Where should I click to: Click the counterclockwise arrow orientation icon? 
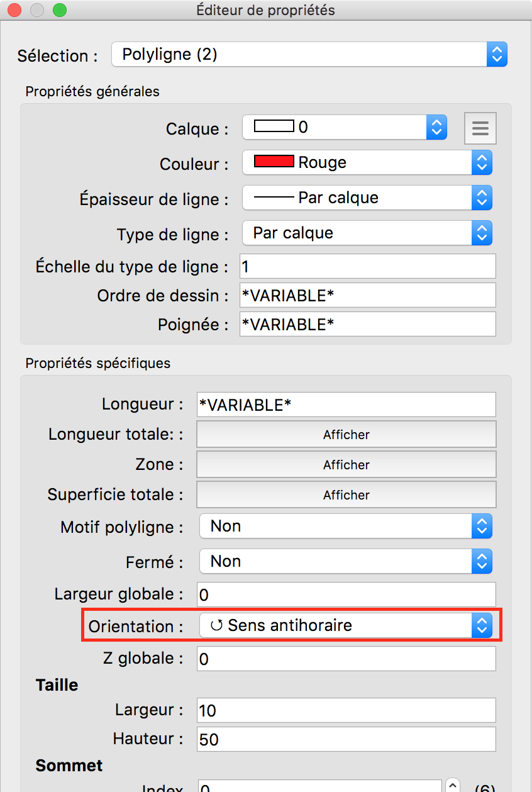tap(217, 626)
